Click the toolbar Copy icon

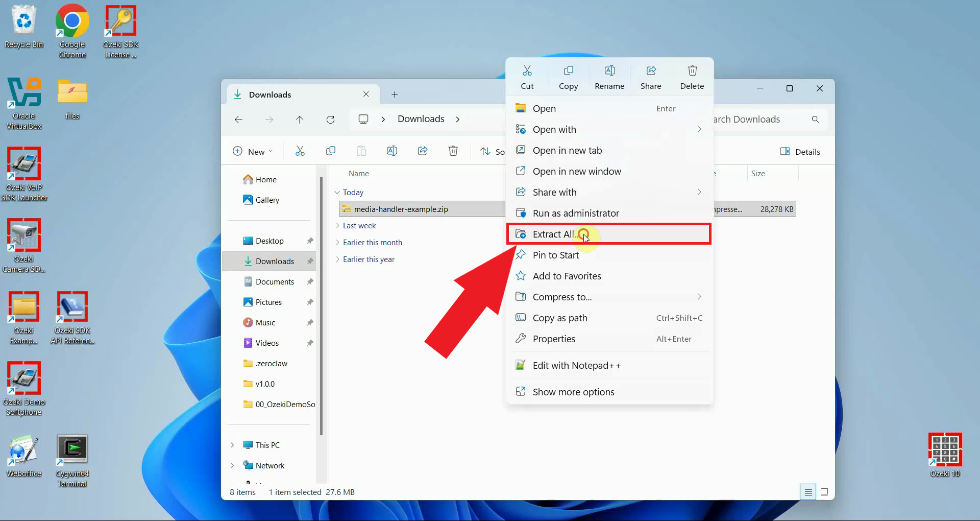[x=331, y=151]
